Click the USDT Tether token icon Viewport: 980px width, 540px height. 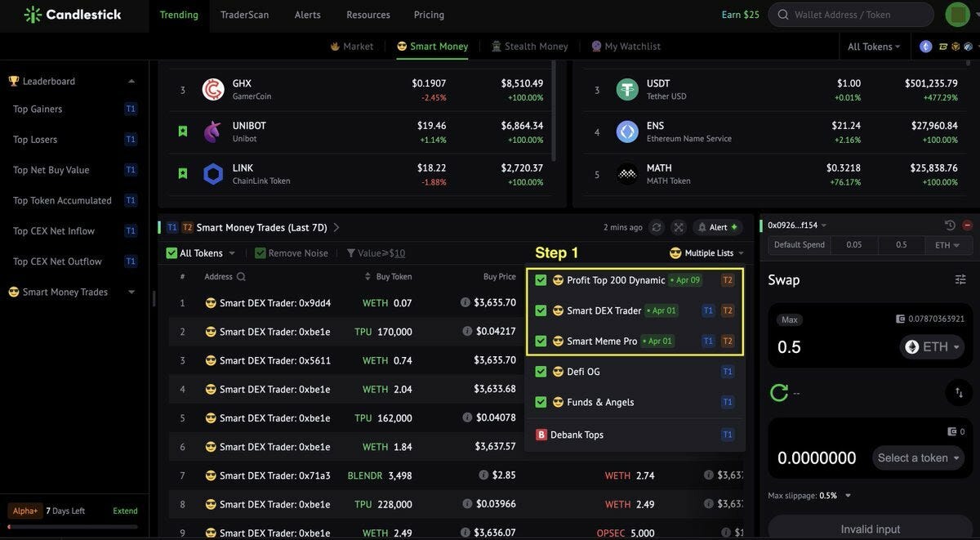(627, 90)
